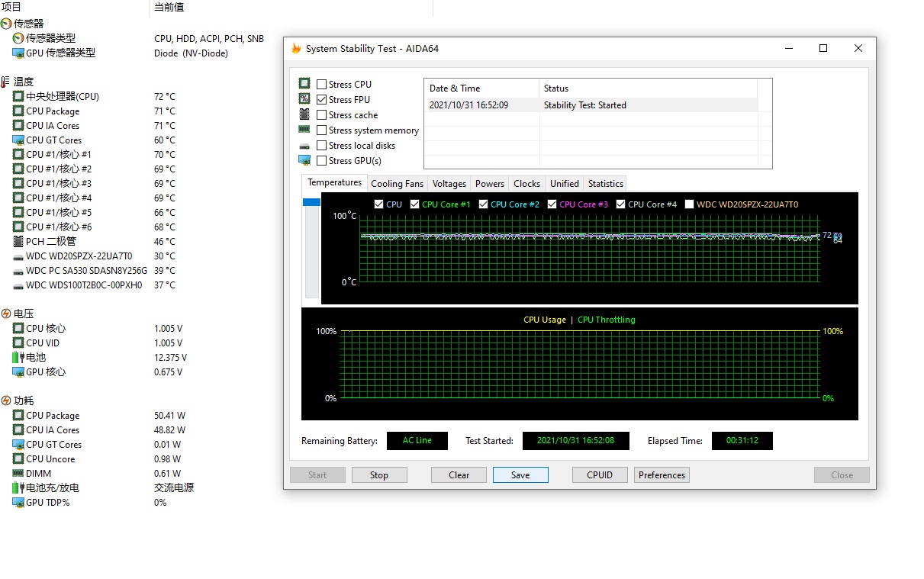Image resolution: width=924 pixels, height=579 pixels.
Task: Select the Stability Test: Started log row
Action: click(x=591, y=105)
